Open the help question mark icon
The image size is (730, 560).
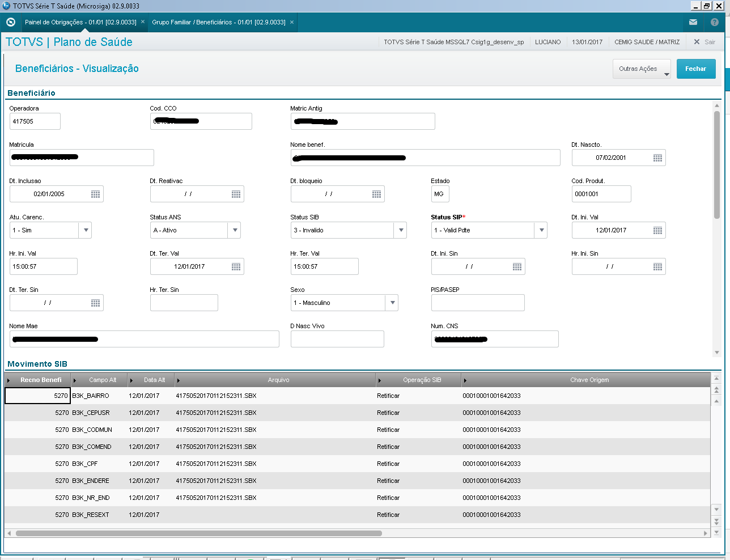[715, 22]
